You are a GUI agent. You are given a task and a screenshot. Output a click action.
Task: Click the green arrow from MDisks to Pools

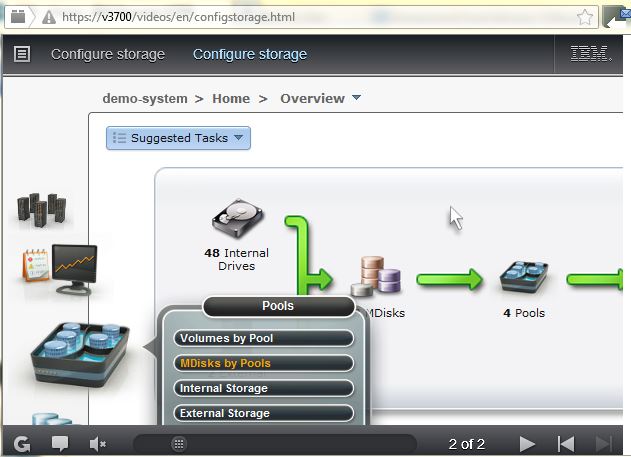pyautogui.click(x=449, y=279)
